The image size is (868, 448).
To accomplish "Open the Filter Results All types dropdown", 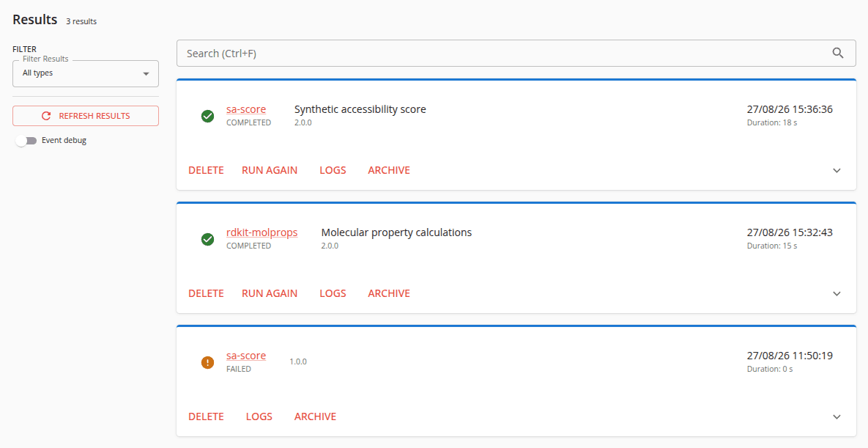I will point(86,73).
